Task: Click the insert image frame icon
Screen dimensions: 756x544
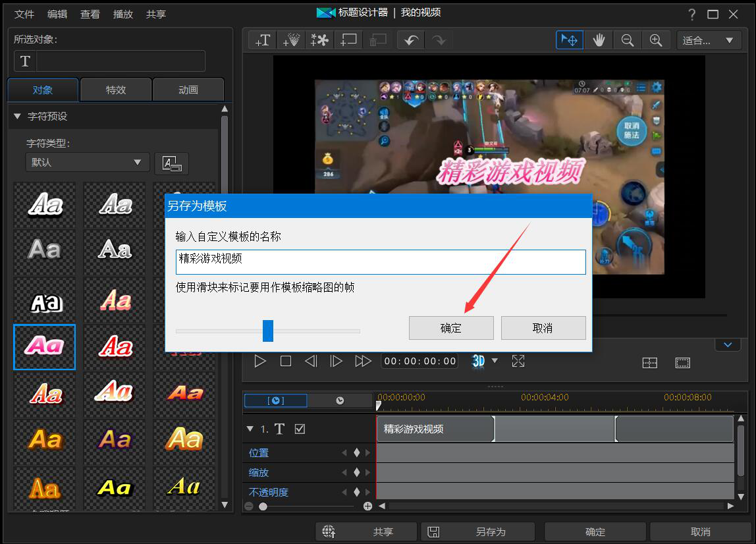Action: click(348, 40)
